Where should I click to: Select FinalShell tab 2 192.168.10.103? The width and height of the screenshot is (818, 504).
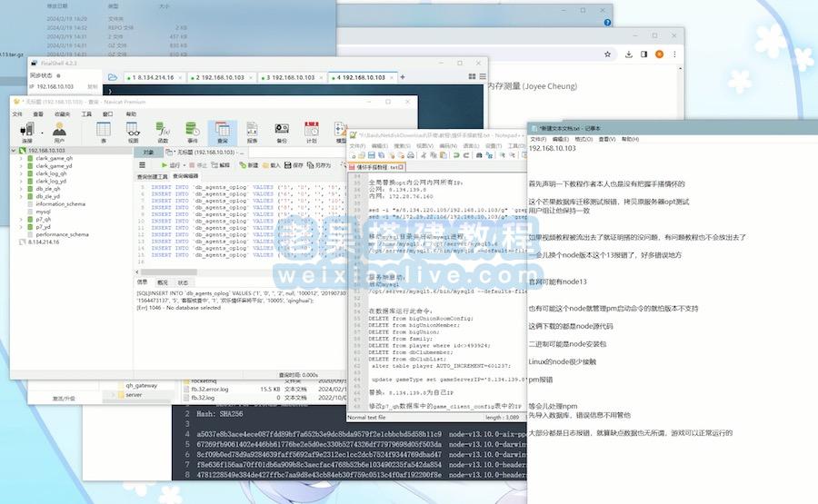[x=220, y=77]
